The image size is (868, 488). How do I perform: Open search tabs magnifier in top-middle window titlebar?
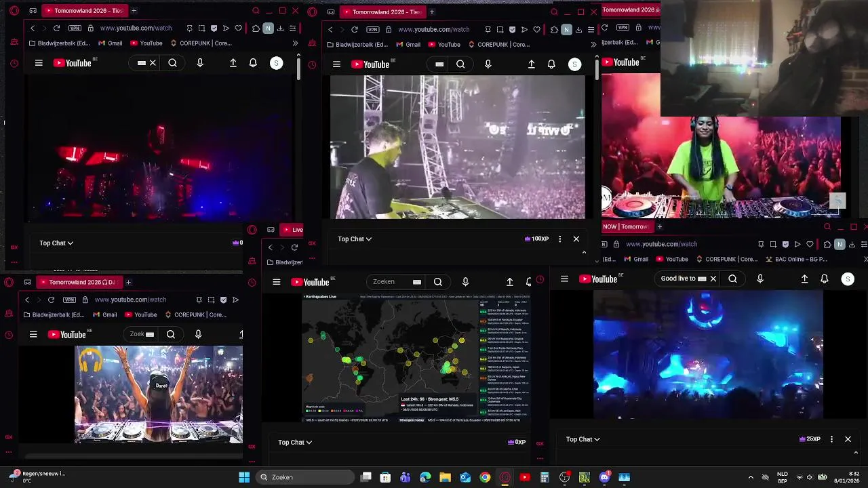point(554,12)
